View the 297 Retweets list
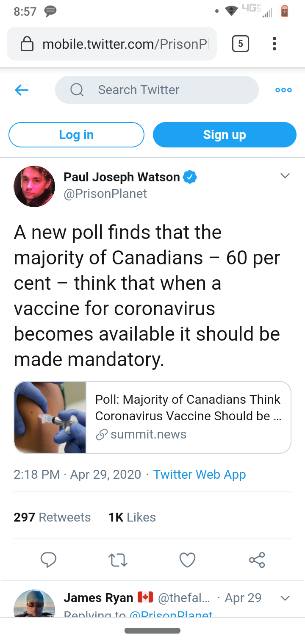Viewport: 305px width, 644px height. coord(52,517)
